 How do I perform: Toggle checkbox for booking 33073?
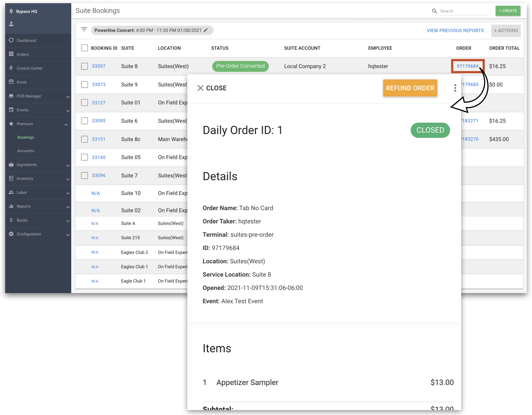85,84
